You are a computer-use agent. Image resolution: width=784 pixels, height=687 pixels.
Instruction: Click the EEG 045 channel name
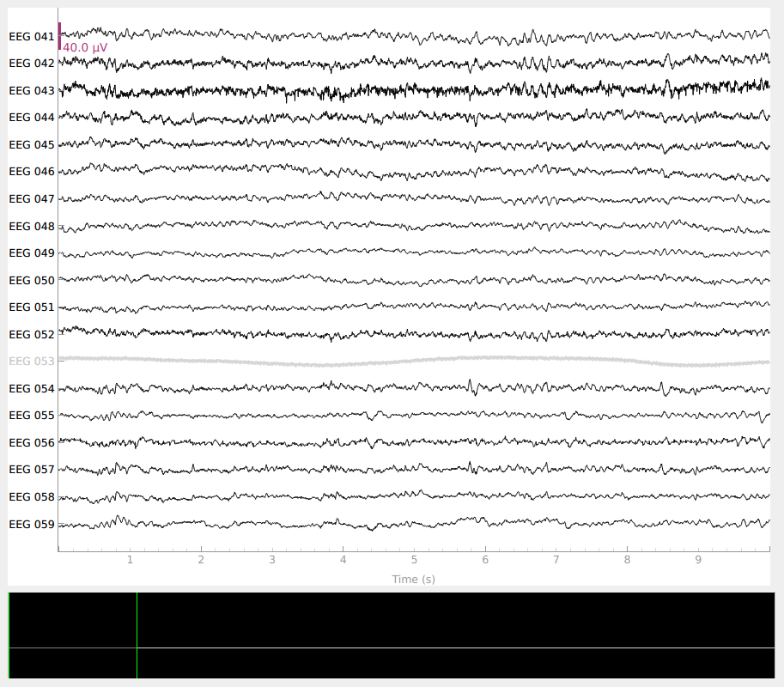point(32,144)
